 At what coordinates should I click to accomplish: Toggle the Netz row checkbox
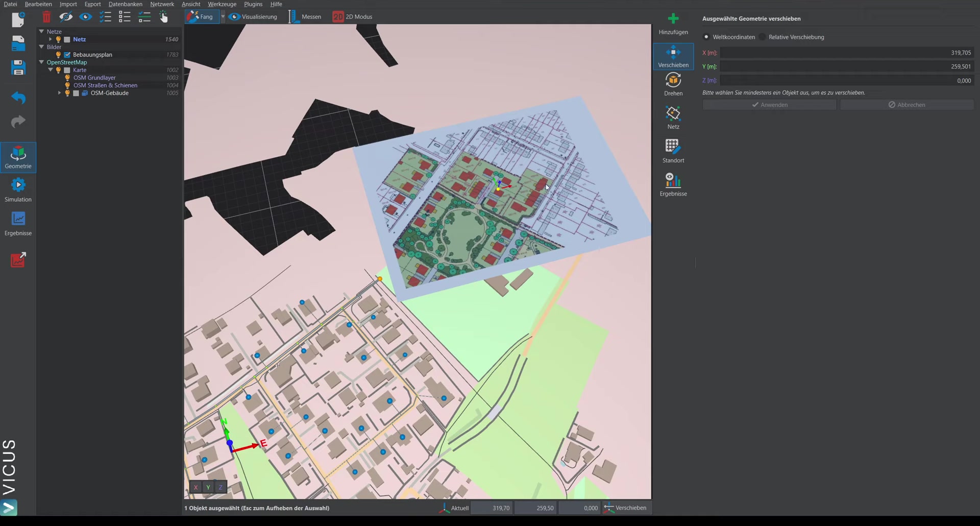pyautogui.click(x=67, y=39)
